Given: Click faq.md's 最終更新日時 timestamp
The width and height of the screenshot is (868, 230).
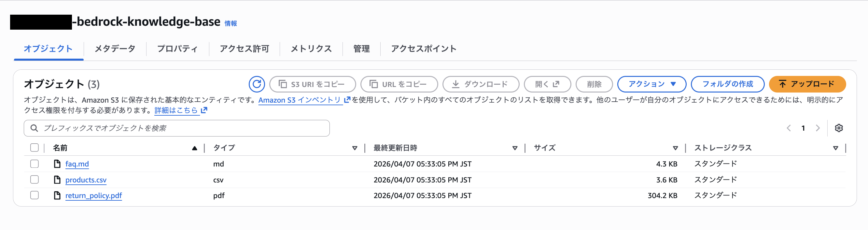Looking at the screenshot, I should tap(423, 164).
